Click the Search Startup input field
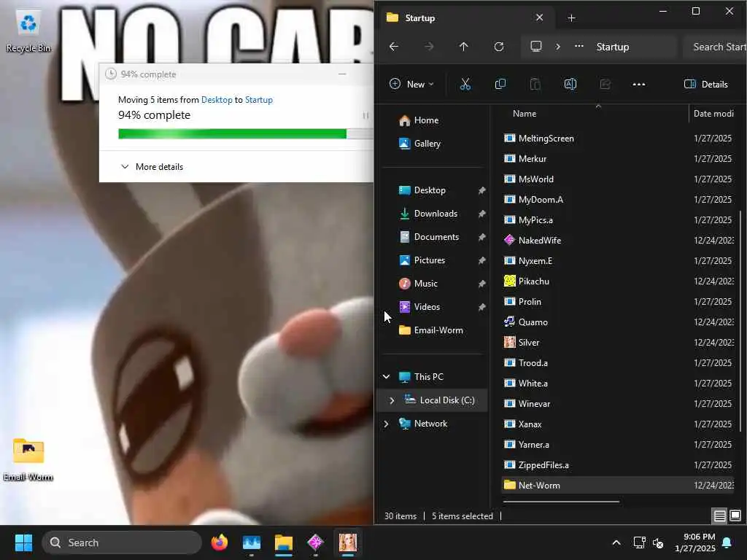 click(x=716, y=47)
